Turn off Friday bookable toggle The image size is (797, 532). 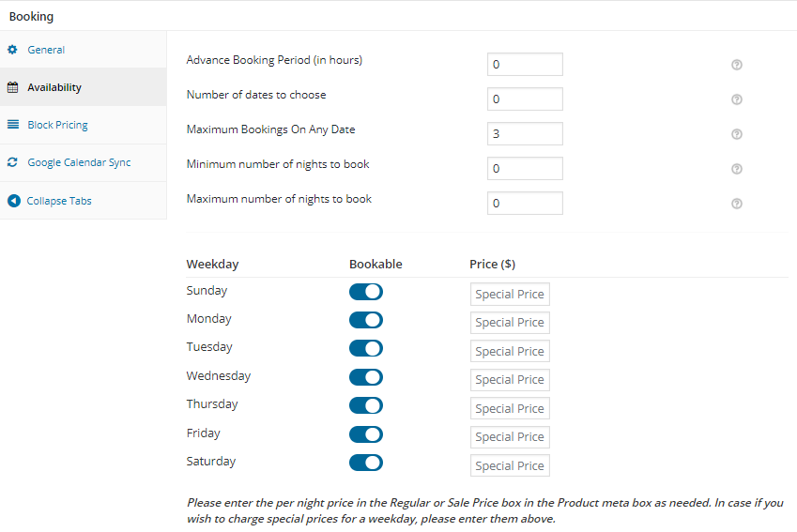(x=365, y=434)
